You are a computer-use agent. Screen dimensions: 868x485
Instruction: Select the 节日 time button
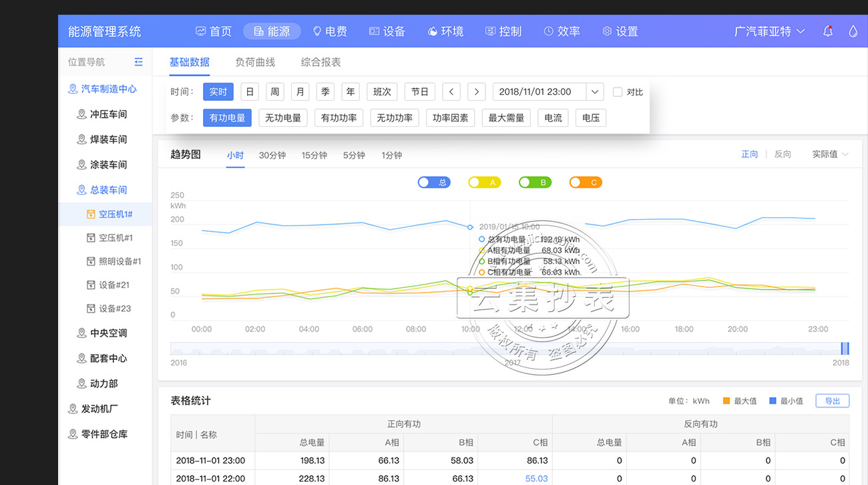coord(420,92)
